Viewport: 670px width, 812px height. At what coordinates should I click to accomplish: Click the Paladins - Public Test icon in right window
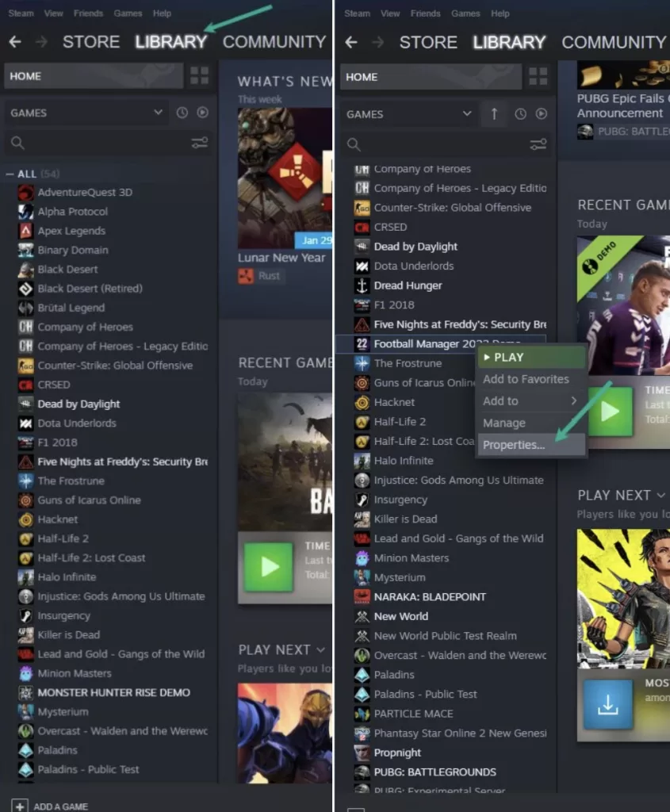pos(362,695)
